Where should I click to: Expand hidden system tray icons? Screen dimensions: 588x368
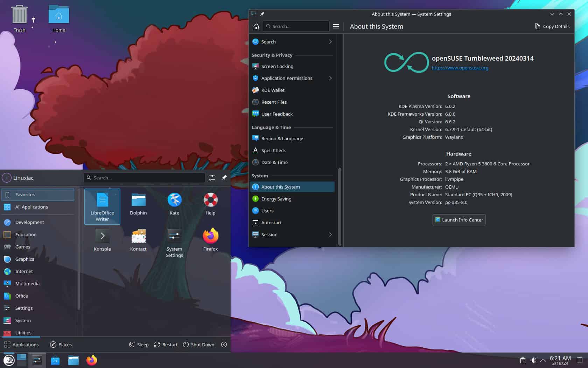543,360
